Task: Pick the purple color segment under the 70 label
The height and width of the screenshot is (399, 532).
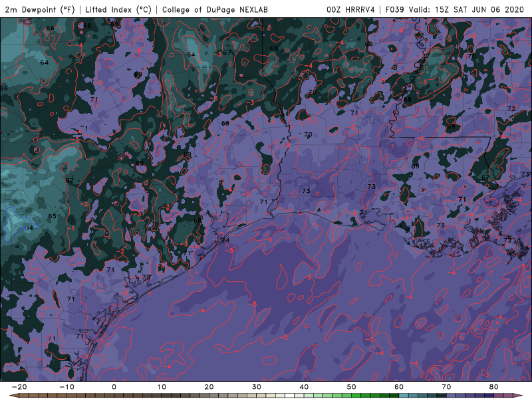Action: pos(452,396)
